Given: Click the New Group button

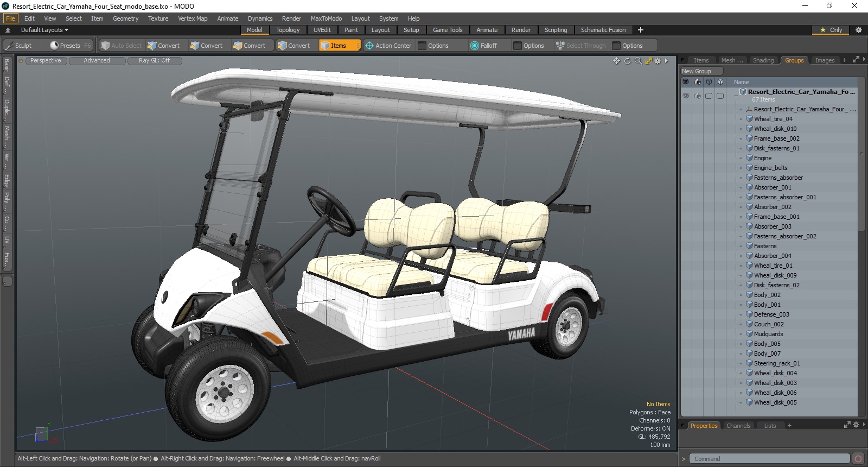Looking at the screenshot, I should [701, 71].
